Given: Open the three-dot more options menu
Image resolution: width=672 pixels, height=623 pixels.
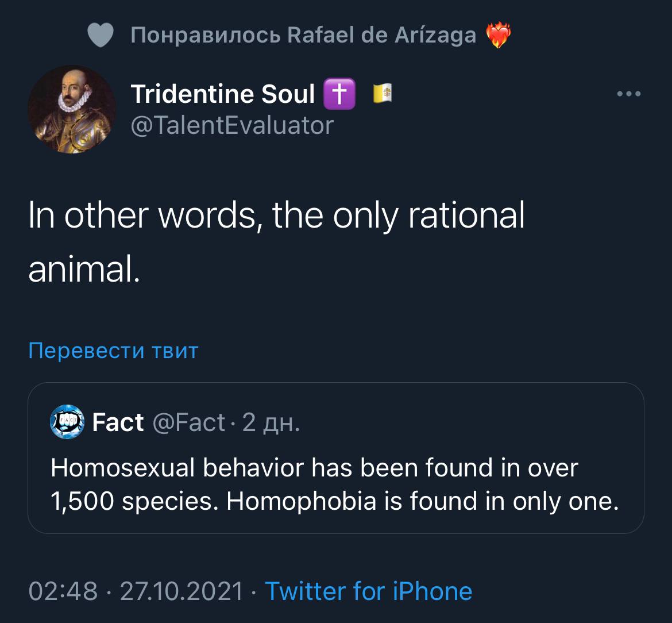Looking at the screenshot, I should click(x=628, y=94).
